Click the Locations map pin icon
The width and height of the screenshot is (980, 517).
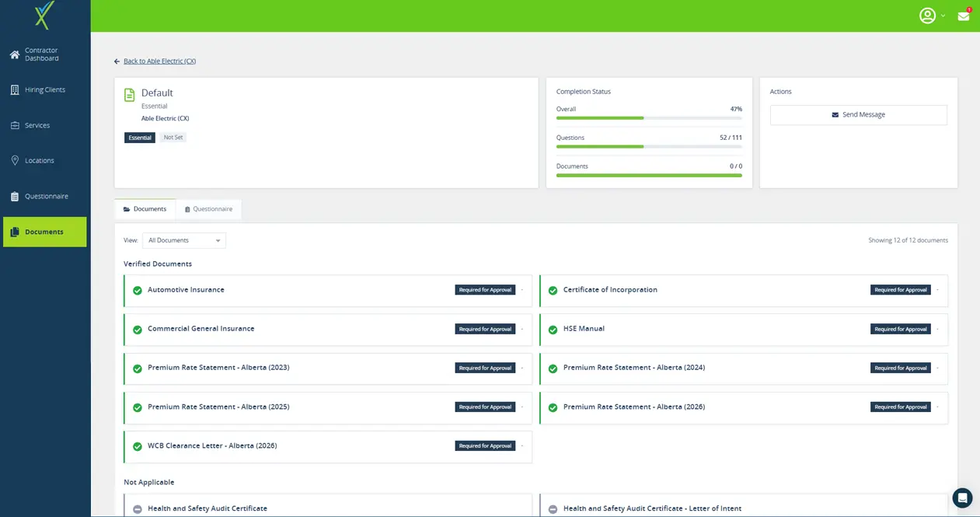coord(14,160)
